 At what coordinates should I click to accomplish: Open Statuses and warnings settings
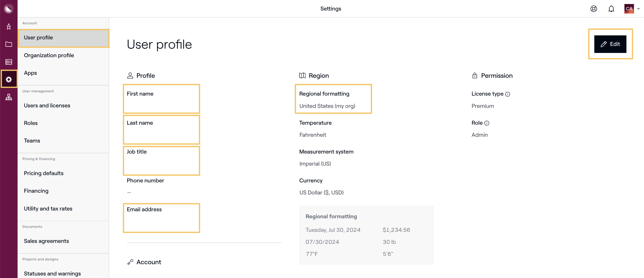(x=52, y=273)
